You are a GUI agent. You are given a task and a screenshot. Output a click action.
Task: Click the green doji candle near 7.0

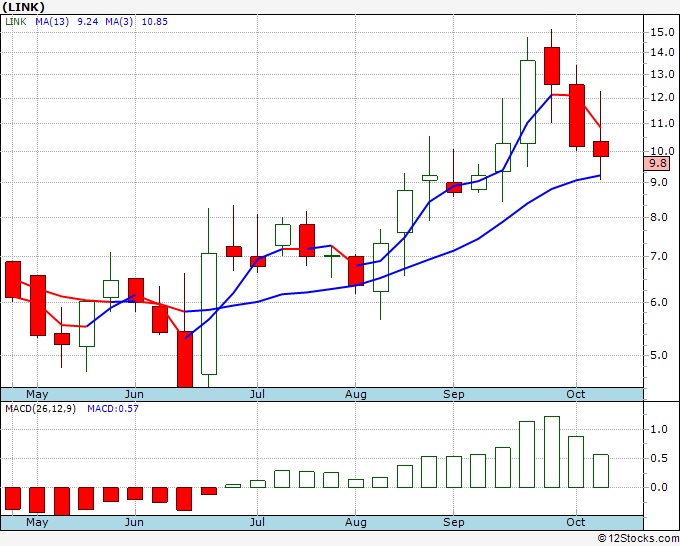point(332,256)
